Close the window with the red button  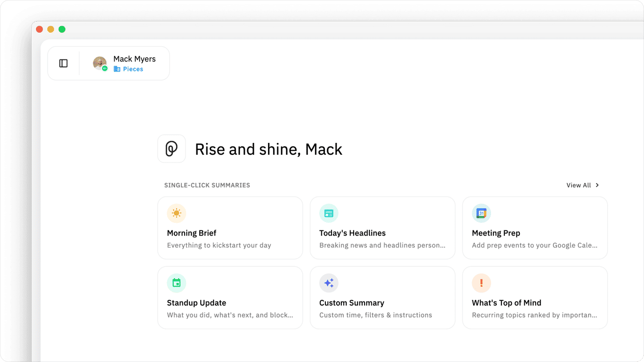click(39, 29)
